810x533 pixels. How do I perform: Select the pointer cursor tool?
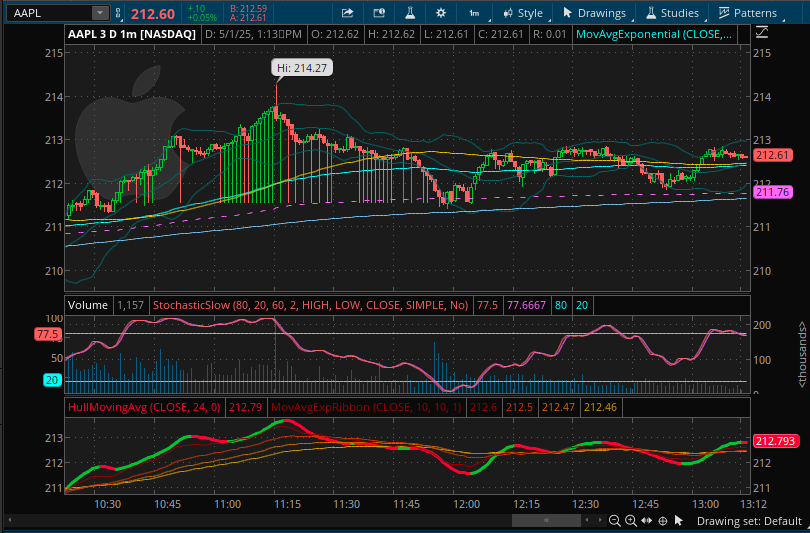coord(678,520)
